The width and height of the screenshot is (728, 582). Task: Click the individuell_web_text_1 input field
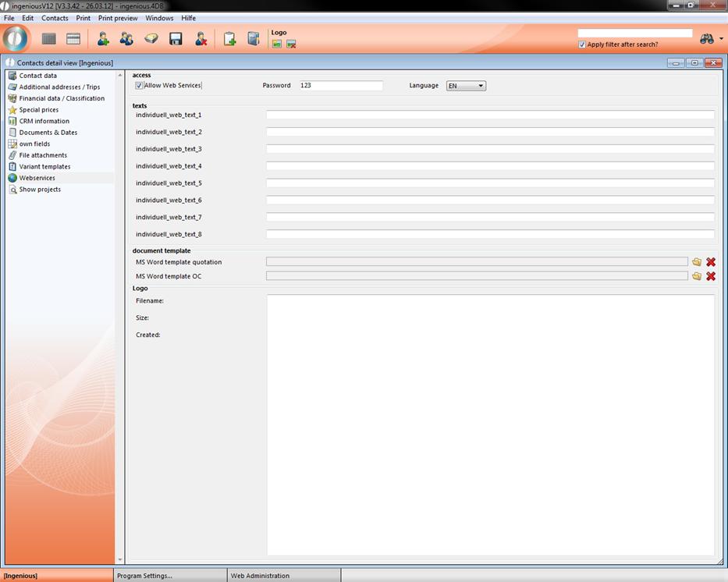490,115
